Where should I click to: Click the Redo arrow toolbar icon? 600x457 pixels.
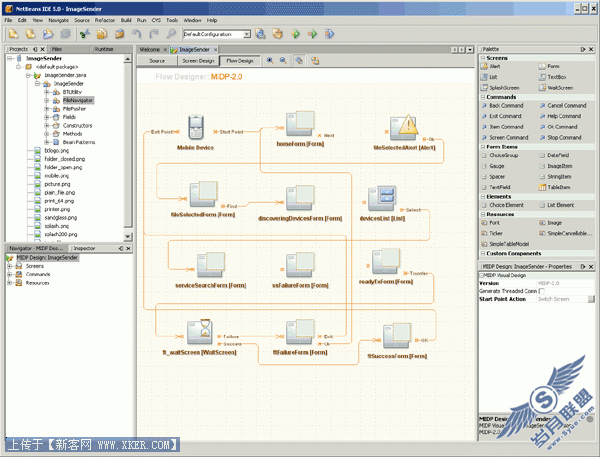[x=154, y=34]
